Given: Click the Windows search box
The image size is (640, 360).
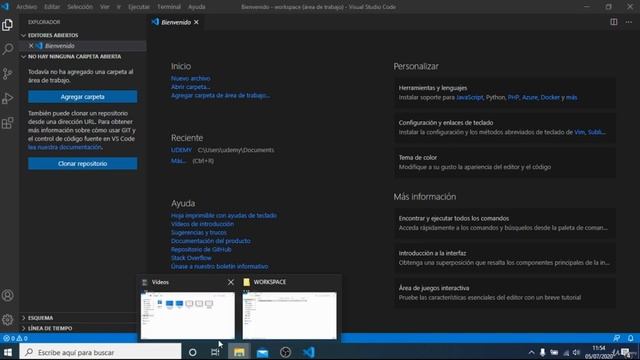Looking at the screenshot, I should click(x=100, y=352).
